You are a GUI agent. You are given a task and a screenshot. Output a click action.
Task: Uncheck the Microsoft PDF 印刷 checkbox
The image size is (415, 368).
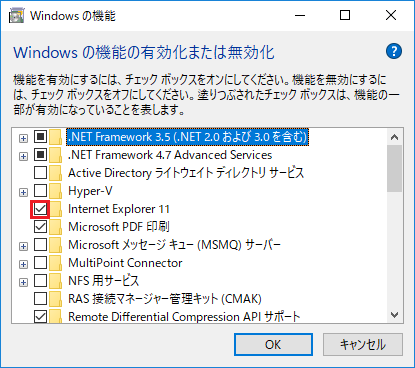point(40,227)
